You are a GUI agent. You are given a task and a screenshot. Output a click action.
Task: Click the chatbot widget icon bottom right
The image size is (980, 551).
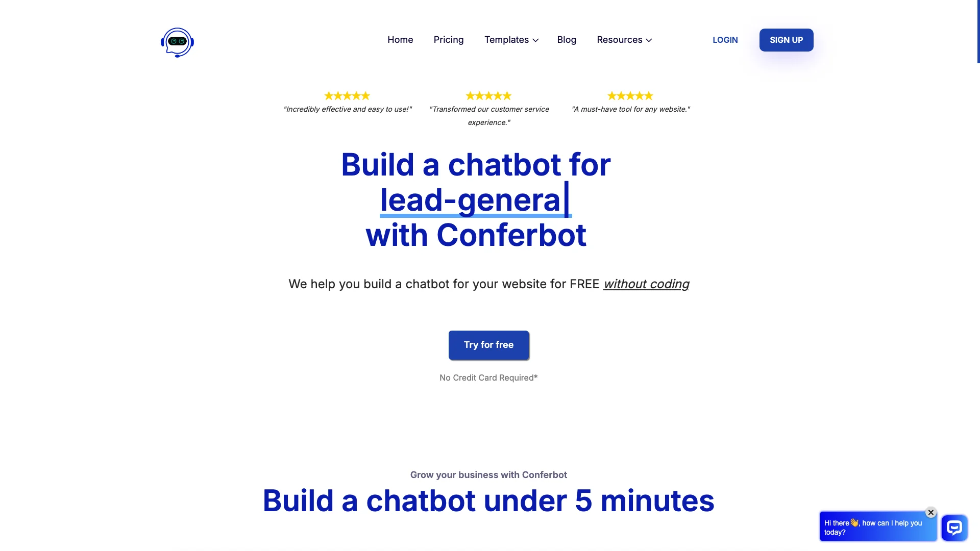[954, 528]
